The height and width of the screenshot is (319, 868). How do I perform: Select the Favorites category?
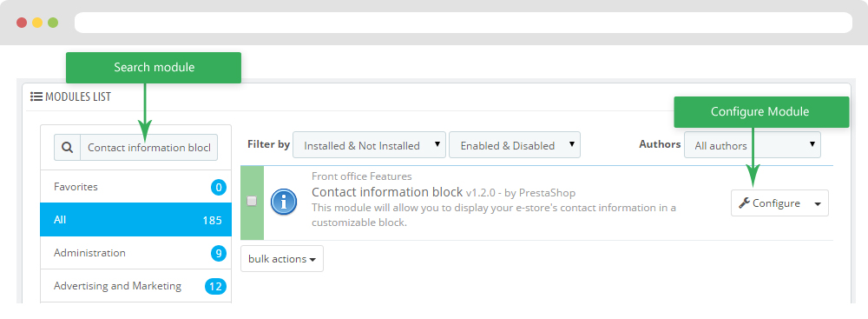[x=135, y=186]
